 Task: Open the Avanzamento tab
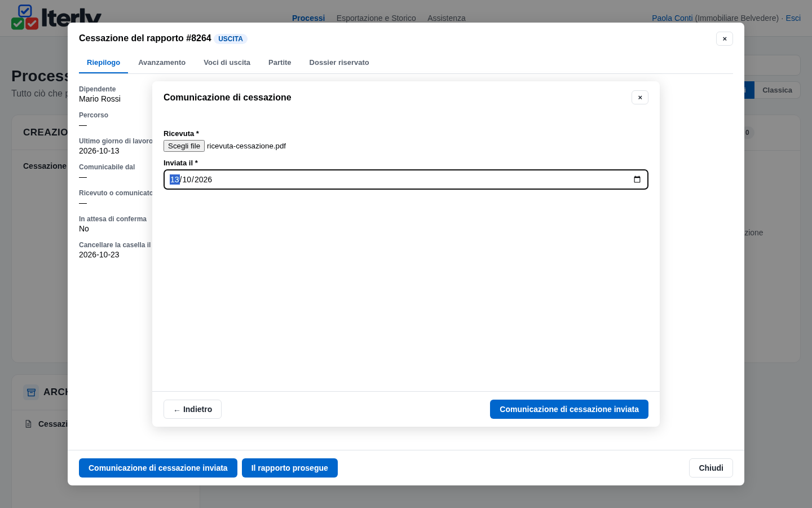pos(162,63)
